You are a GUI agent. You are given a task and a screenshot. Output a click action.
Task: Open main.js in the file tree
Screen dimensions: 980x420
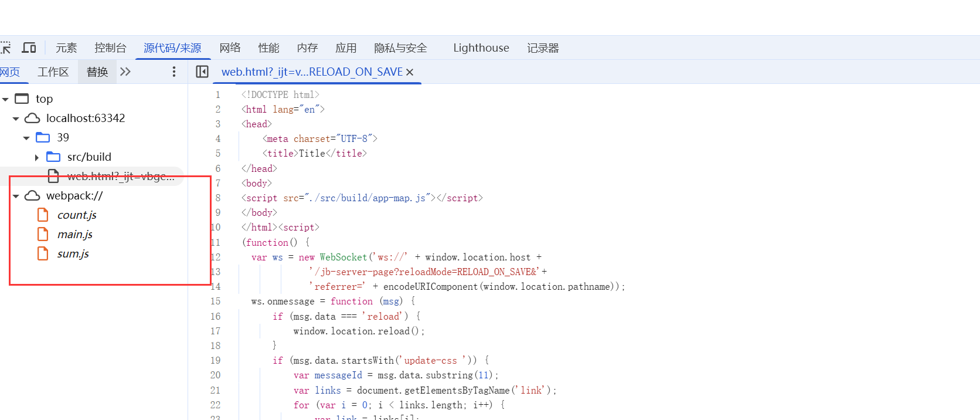pos(75,234)
